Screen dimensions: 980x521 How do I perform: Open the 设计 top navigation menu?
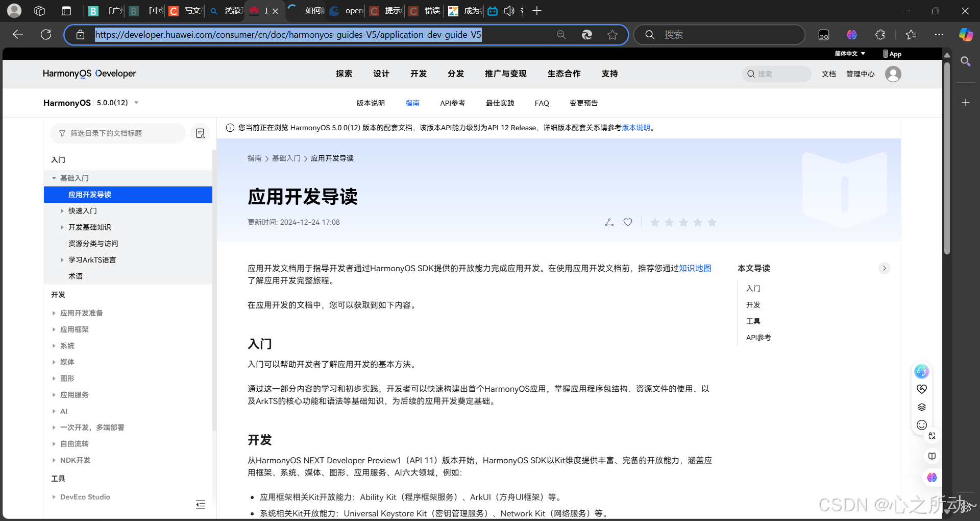click(x=381, y=74)
